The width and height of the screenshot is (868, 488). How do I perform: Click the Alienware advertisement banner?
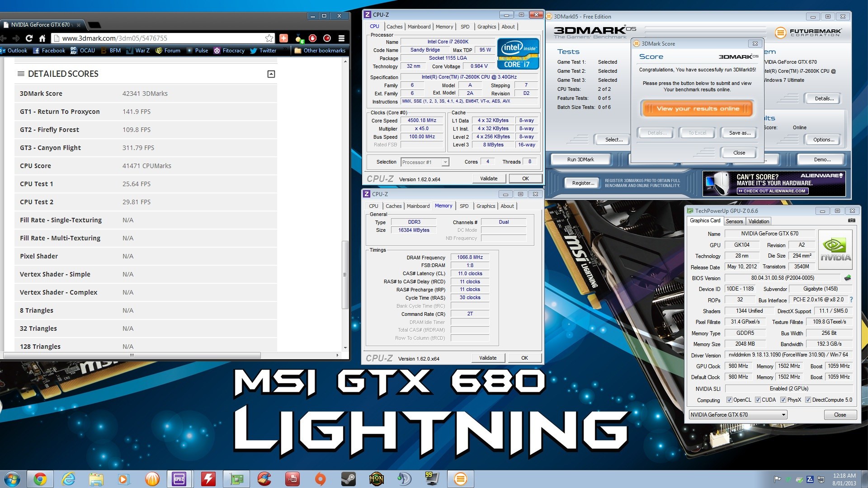coord(774,183)
